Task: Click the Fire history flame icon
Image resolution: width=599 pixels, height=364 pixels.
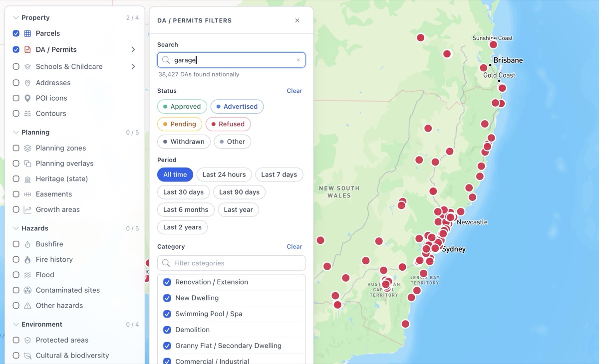Action: tap(27, 260)
